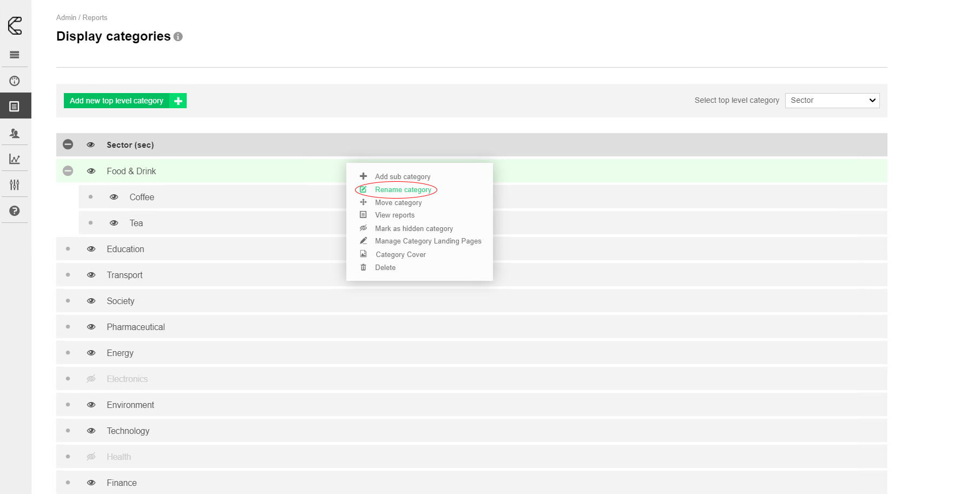Open the settings sliders icon in sidebar
Screen dimensions: 980x494
click(15, 185)
